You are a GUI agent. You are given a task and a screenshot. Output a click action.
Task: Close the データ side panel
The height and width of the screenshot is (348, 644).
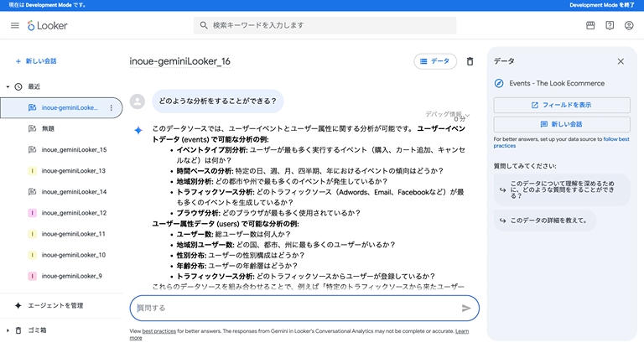(621, 61)
